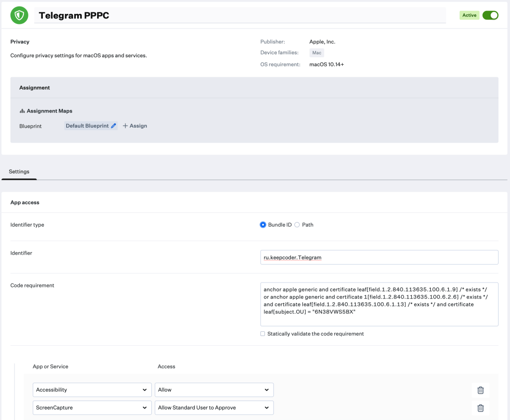The height and width of the screenshot is (420, 510).
Task: Click the green shield profile icon
Action: point(19,15)
